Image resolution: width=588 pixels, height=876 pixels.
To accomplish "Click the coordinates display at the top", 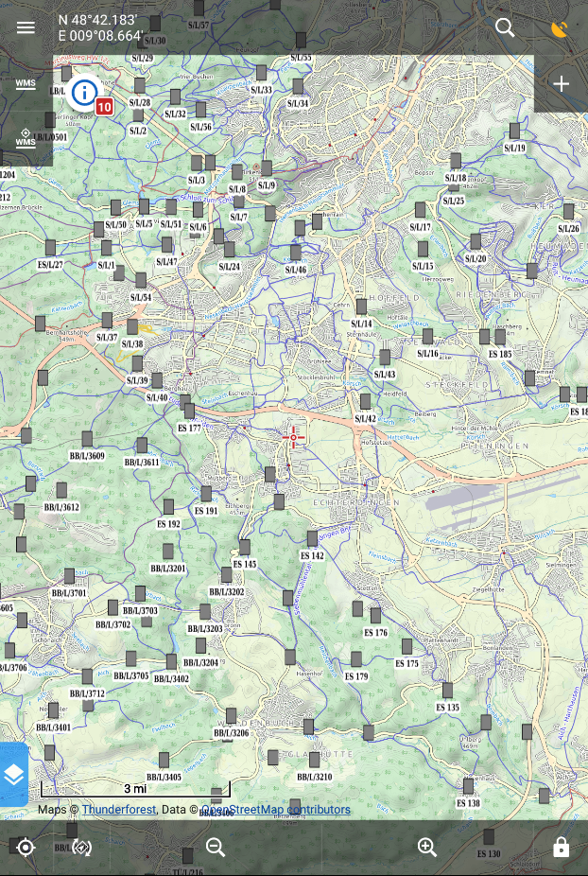I will (x=100, y=27).
